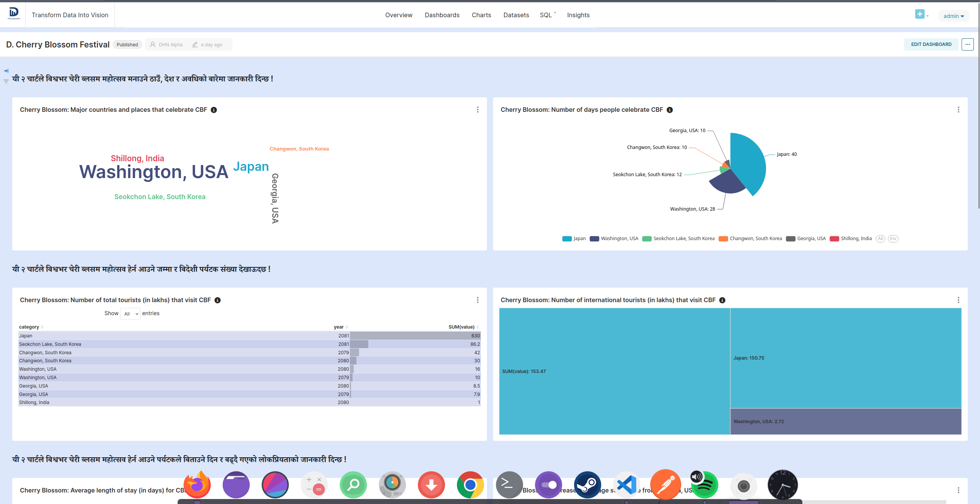This screenshot has height=504, width=980.
Task: Open the options menu on the countries word cloud chart
Action: coord(477,110)
